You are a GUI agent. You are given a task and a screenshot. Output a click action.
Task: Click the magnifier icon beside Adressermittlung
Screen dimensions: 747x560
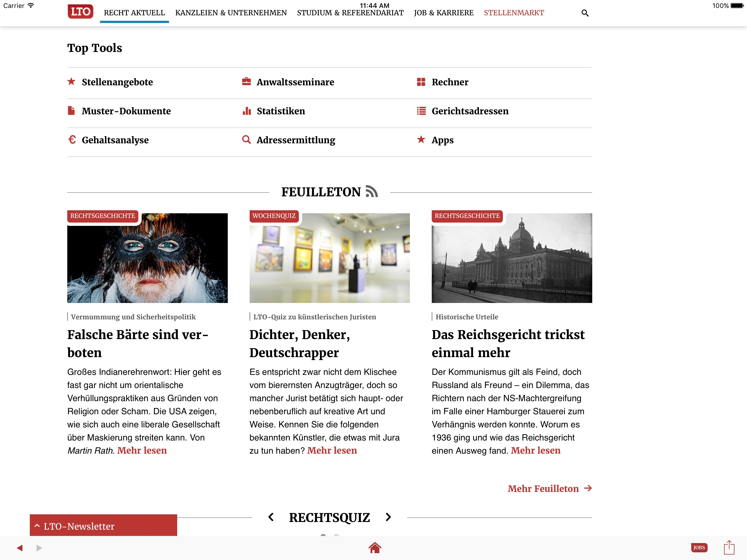(x=247, y=139)
